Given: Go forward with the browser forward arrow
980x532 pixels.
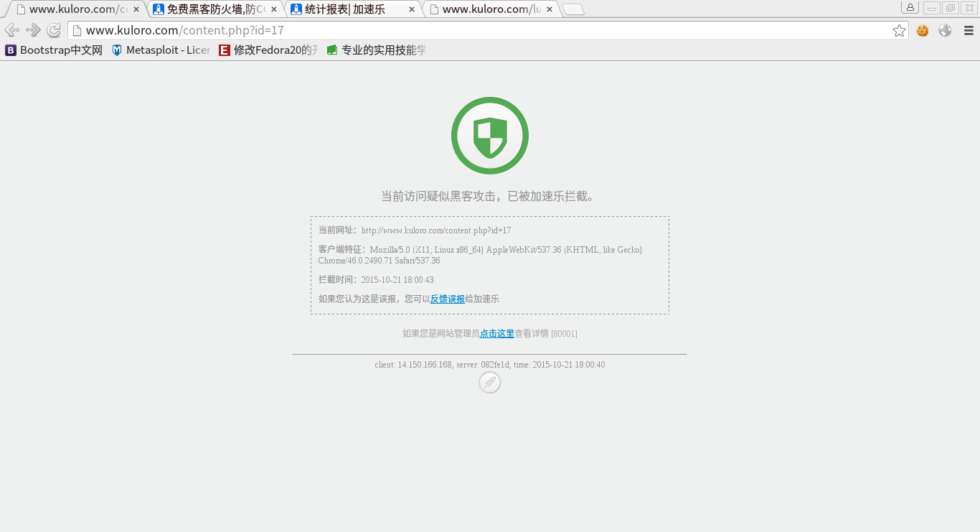Looking at the screenshot, I should coord(33,30).
